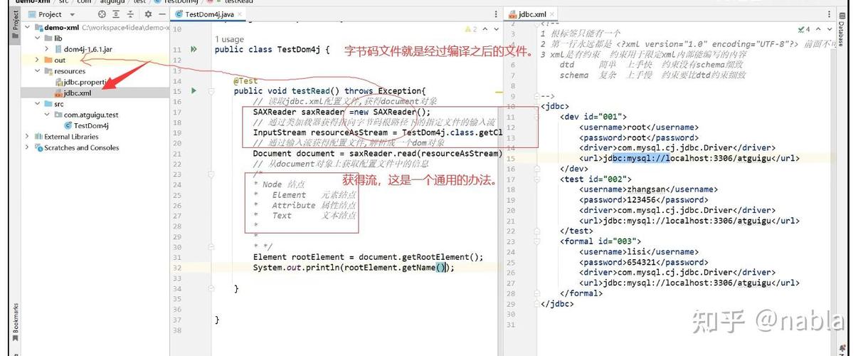Screen dimensions: 868x356
Task: Collapse the com.atguigu.test package
Action: click(x=47, y=115)
